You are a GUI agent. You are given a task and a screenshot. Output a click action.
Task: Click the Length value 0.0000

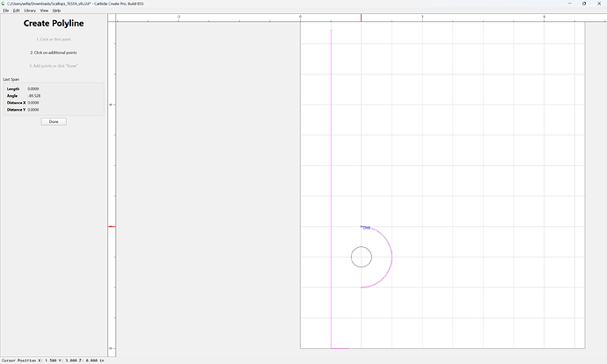(33, 89)
